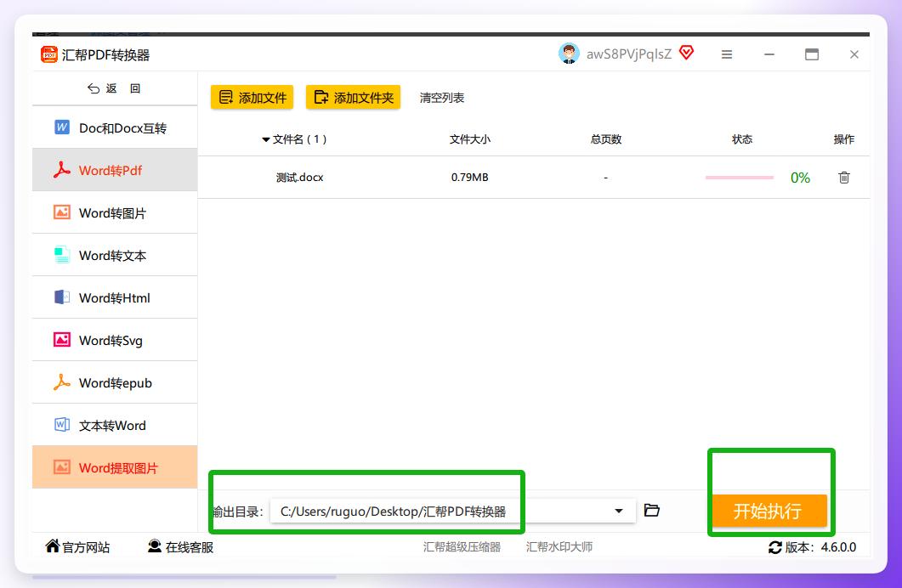Image resolution: width=902 pixels, height=588 pixels.
Task: Open the 汇帮超级压缩器 link
Action: (462, 546)
